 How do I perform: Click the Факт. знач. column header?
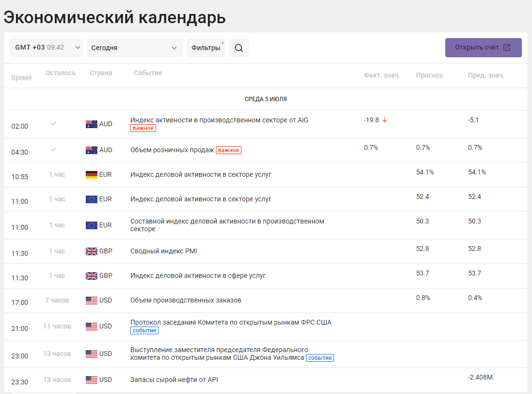(382, 75)
